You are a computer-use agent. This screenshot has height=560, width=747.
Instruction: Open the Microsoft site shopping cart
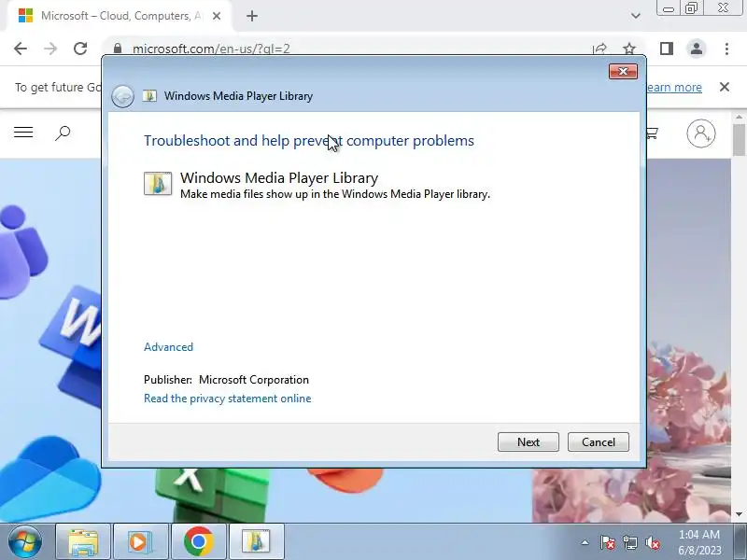[x=652, y=133]
